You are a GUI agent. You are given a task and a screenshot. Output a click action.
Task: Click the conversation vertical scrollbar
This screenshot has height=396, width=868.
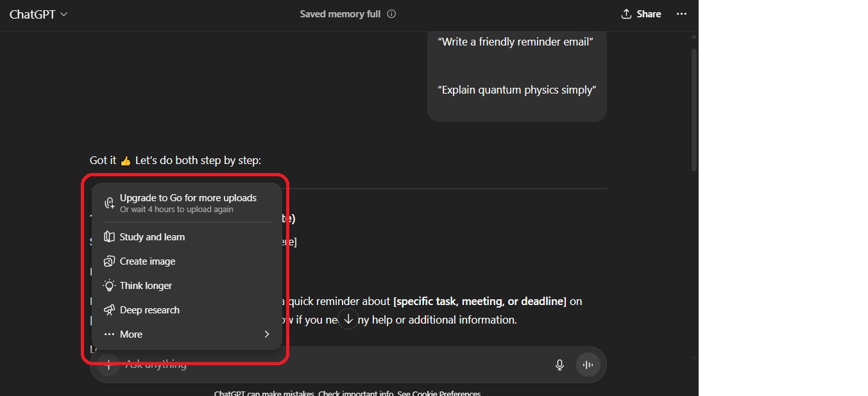(x=694, y=109)
